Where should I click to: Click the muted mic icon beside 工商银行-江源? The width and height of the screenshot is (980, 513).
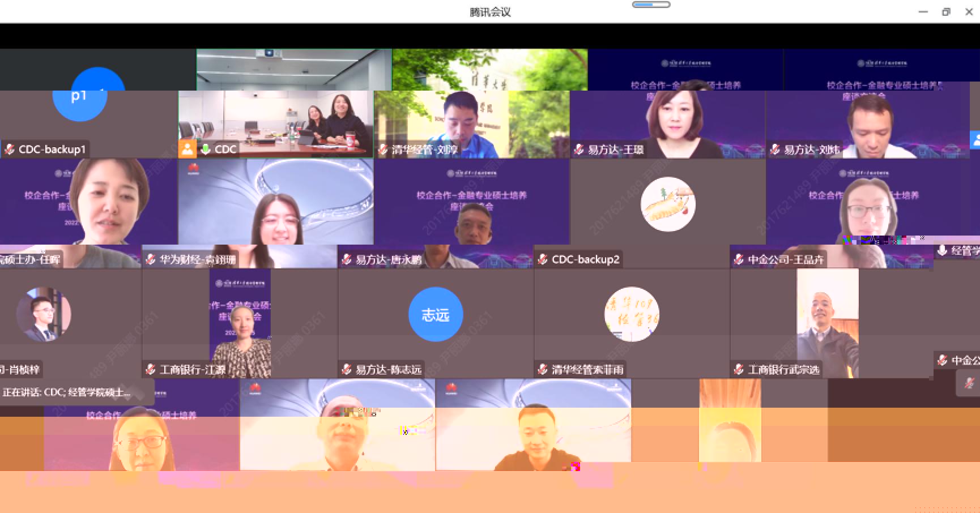click(151, 370)
